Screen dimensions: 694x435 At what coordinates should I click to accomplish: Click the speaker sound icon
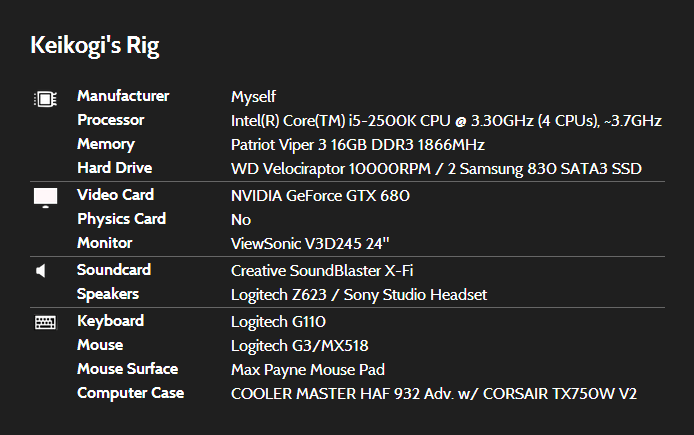[x=42, y=271]
